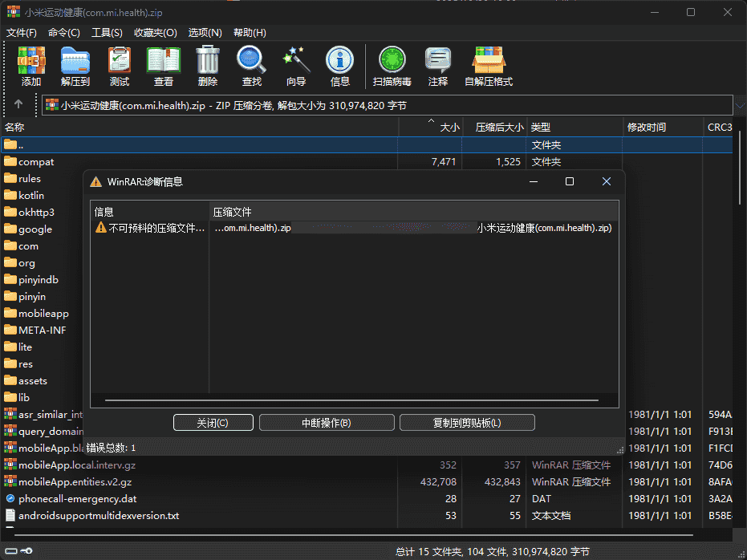The image size is (747, 560).
Task: Click the 中断操作(B) button
Action: (x=326, y=423)
